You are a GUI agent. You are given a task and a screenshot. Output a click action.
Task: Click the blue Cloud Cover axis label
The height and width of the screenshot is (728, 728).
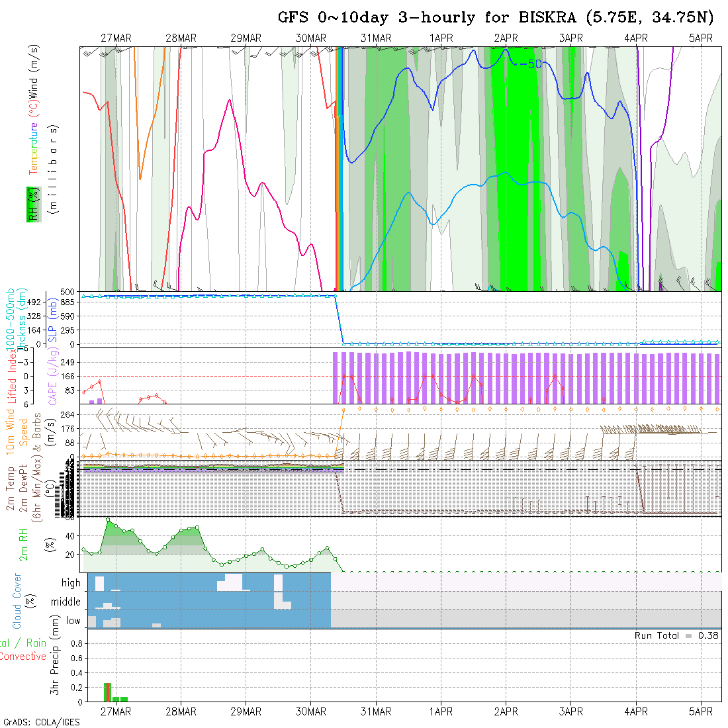pos(17,601)
